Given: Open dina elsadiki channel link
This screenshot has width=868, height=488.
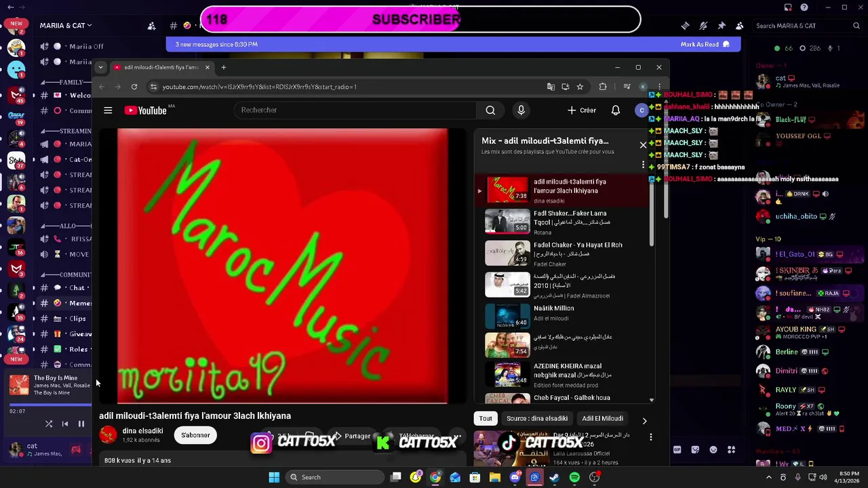Looking at the screenshot, I should click(142, 431).
